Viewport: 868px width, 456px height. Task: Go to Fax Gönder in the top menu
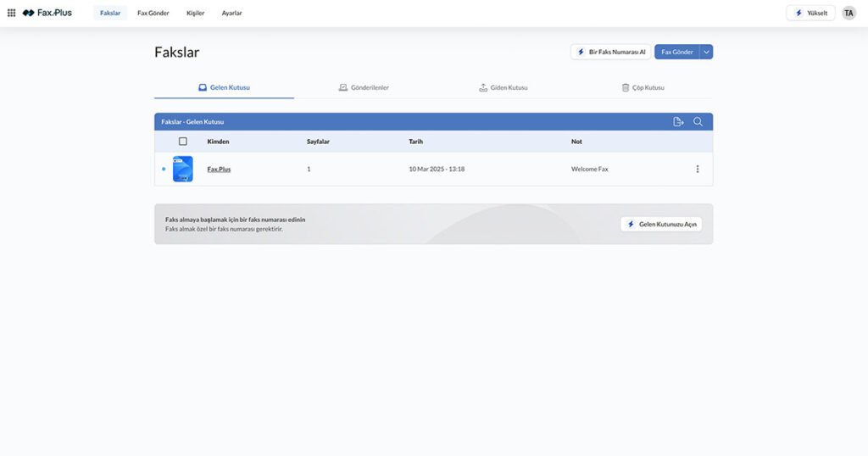(x=153, y=13)
